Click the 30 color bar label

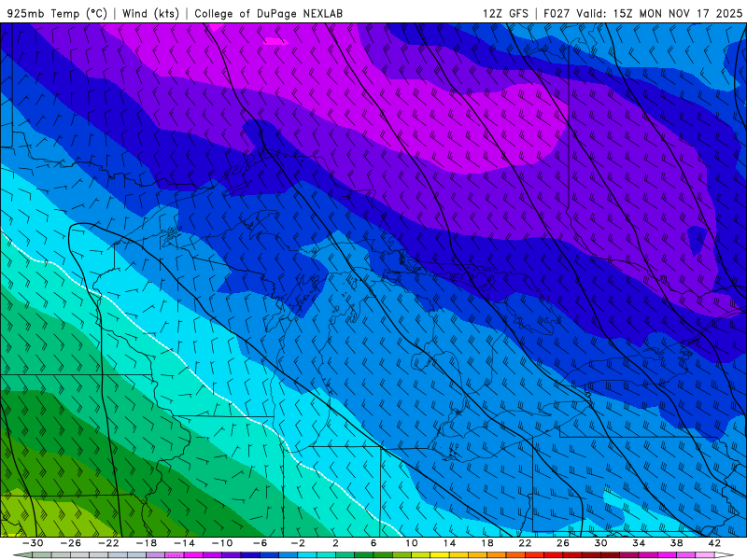pos(600,543)
